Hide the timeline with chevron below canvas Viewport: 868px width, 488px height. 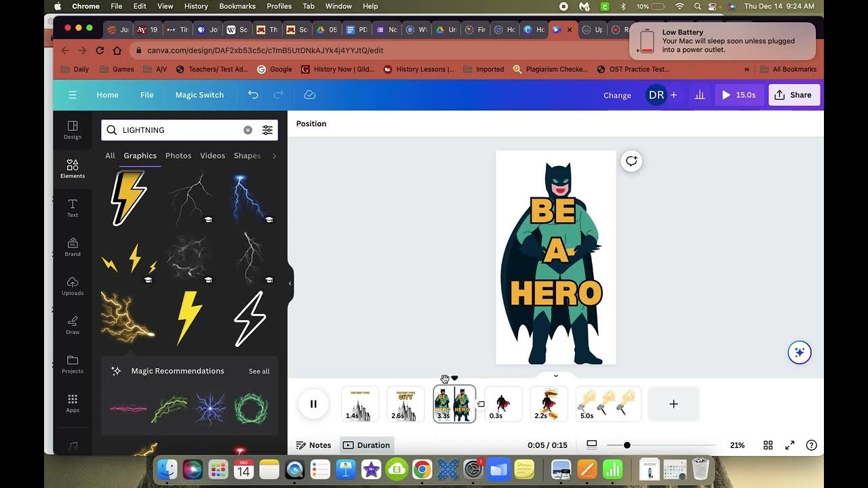(x=556, y=375)
